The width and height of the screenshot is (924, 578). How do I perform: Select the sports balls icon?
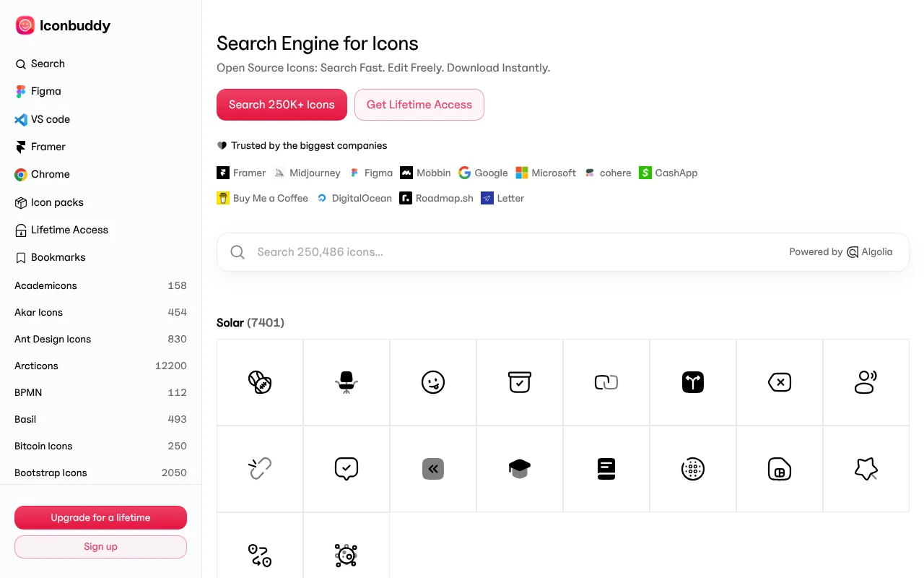click(x=260, y=382)
